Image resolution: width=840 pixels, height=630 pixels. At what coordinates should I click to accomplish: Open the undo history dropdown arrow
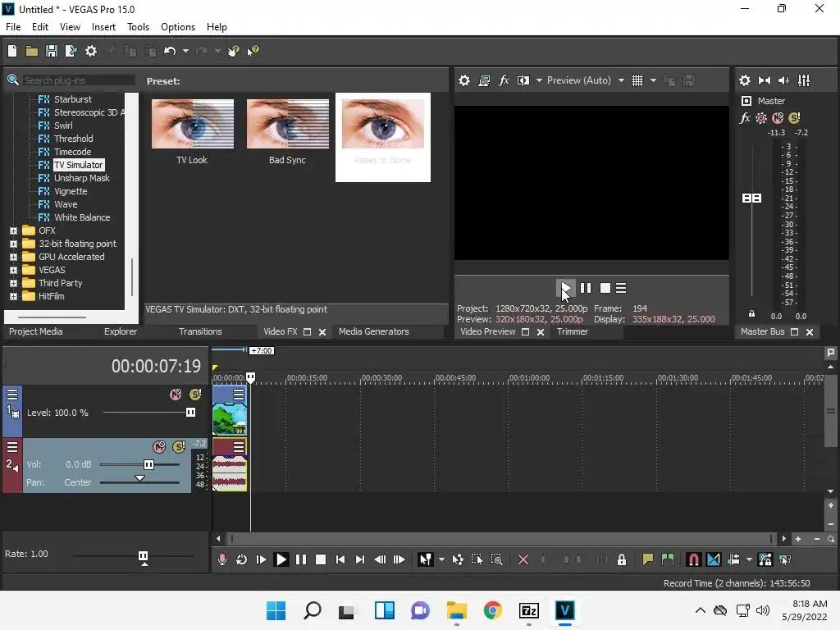tap(185, 51)
